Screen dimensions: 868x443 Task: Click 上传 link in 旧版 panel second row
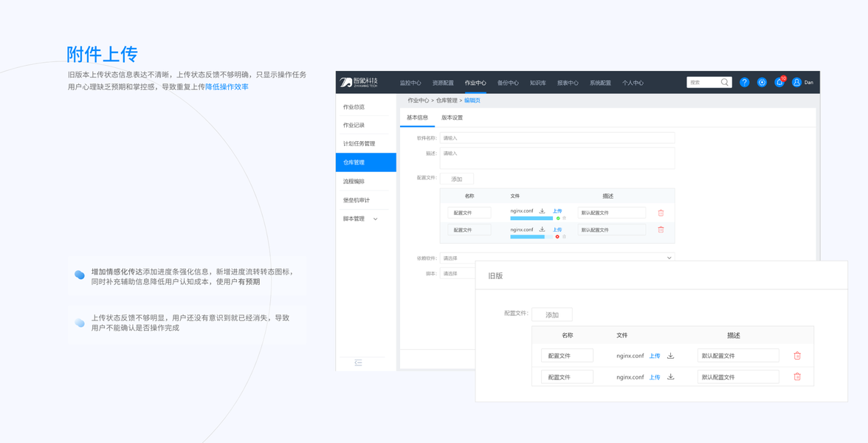(x=654, y=377)
